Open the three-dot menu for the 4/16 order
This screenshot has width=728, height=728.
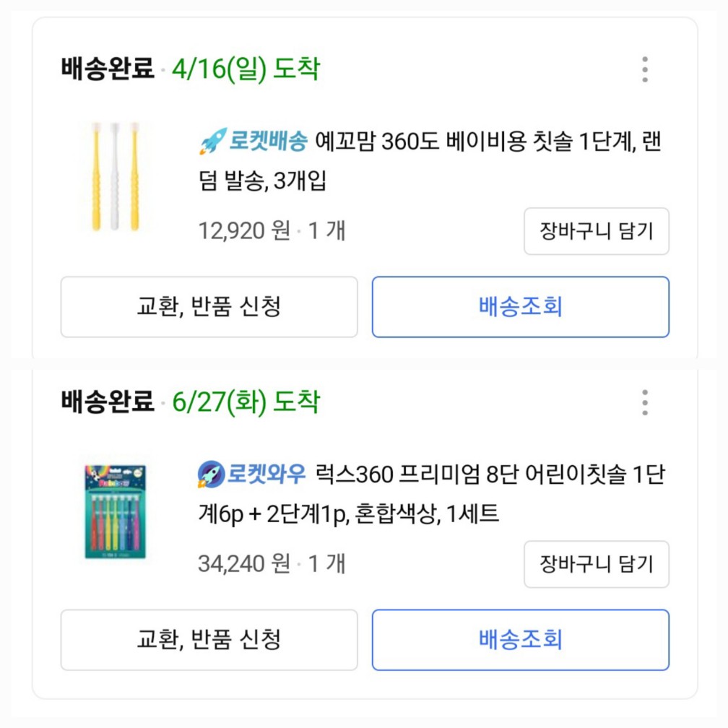coord(645,69)
